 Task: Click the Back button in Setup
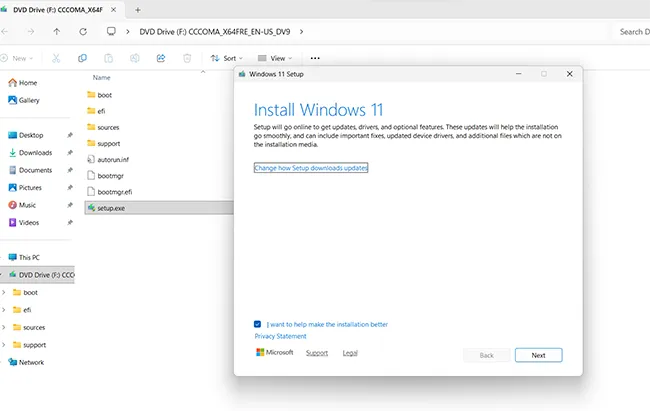pyautogui.click(x=487, y=355)
